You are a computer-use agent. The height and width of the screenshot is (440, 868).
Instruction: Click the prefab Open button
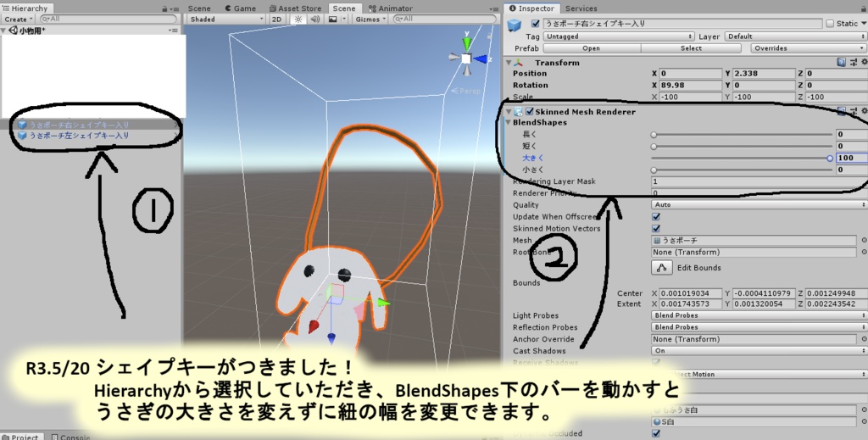591,48
